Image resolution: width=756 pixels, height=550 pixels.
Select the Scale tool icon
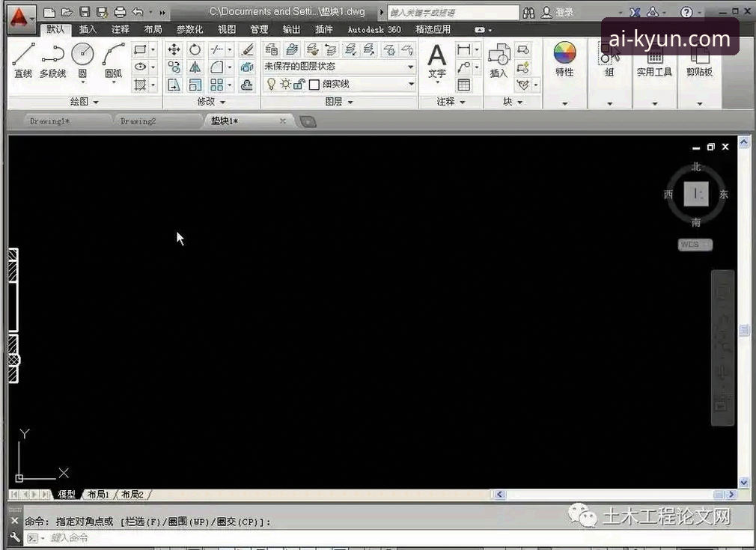coord(195,85)
